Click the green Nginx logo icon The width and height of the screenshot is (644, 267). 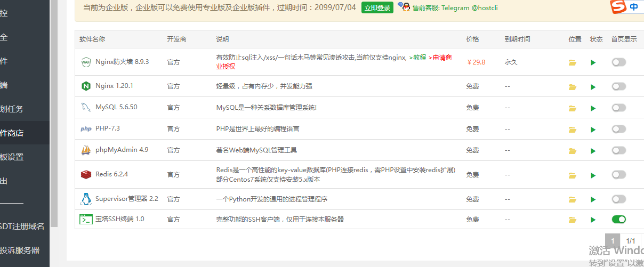click(86, 86)
